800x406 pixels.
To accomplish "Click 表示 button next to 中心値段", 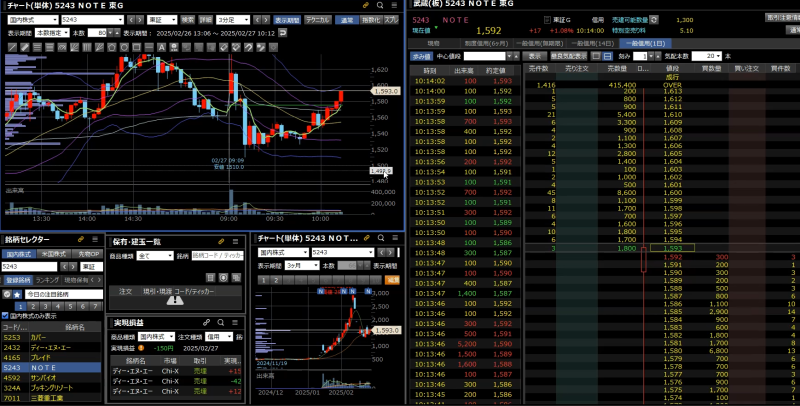I will [x=534, y=56].
